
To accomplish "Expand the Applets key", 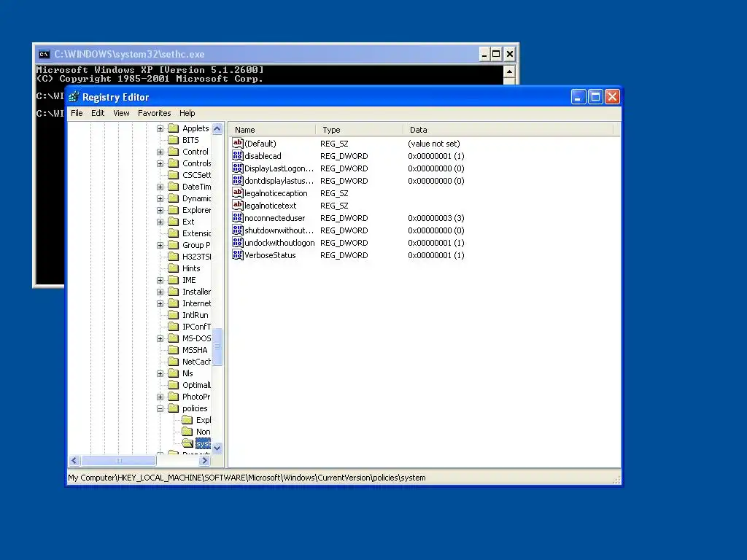I will pos(160,128).
